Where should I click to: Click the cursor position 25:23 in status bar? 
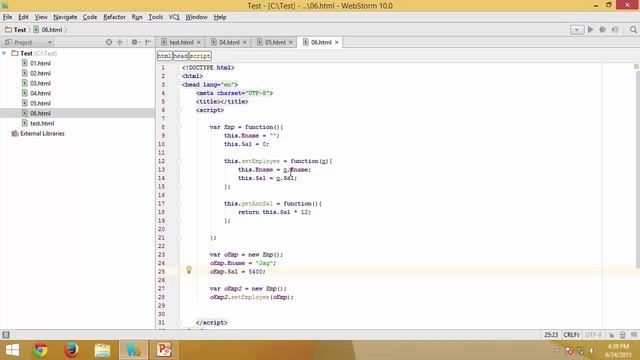[551, 335]
